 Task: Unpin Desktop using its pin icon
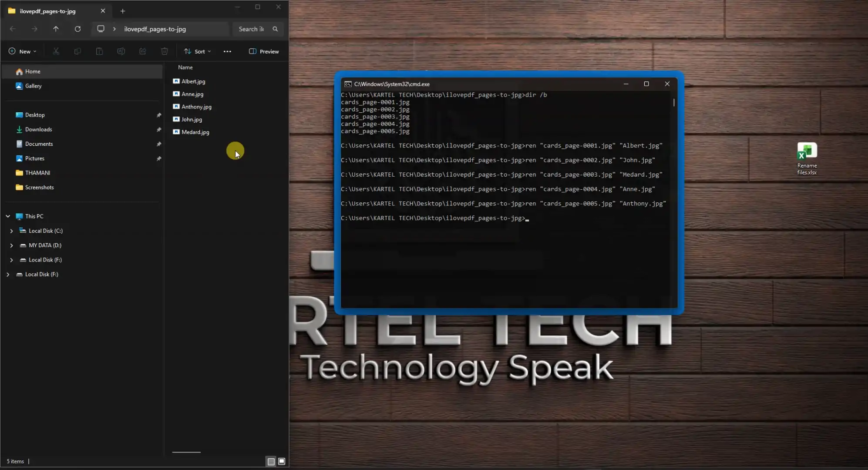159,115
